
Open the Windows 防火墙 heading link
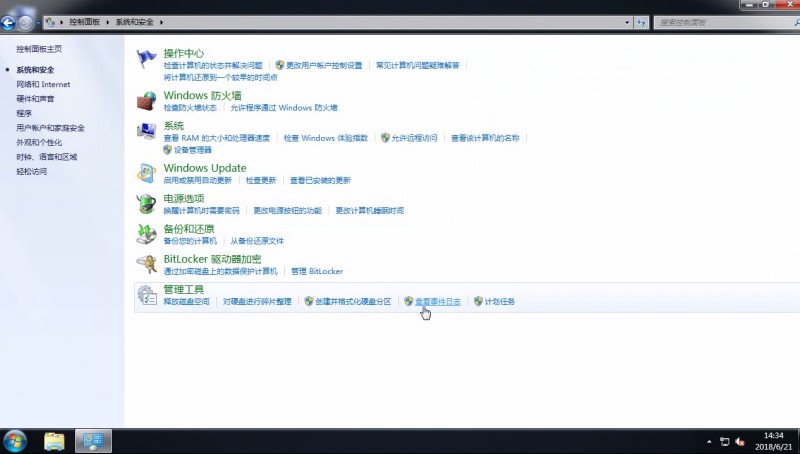(x=203, y=95)
